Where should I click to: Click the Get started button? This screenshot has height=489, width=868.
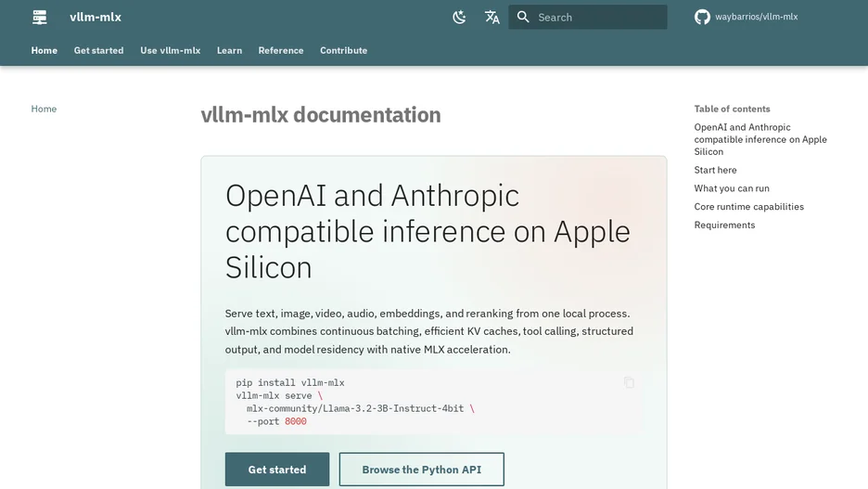(x=276, y=470)
